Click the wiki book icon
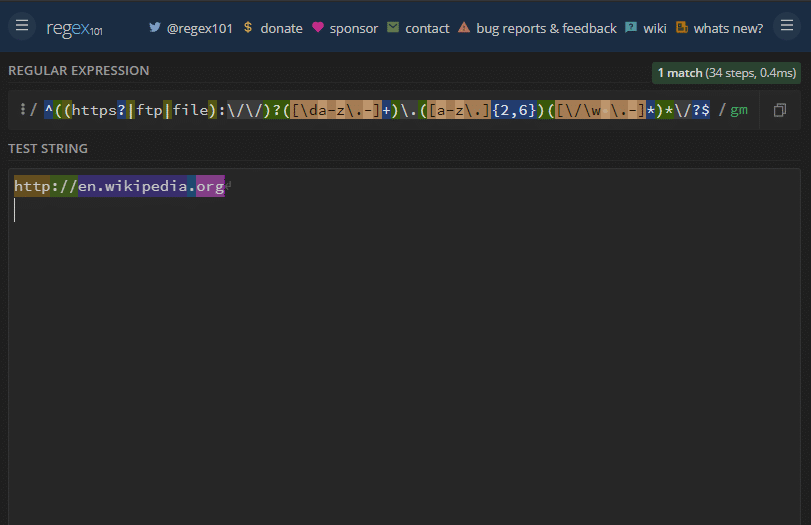Screen dimensions: 811x525 pyautogui.click(x=631, y=27)
